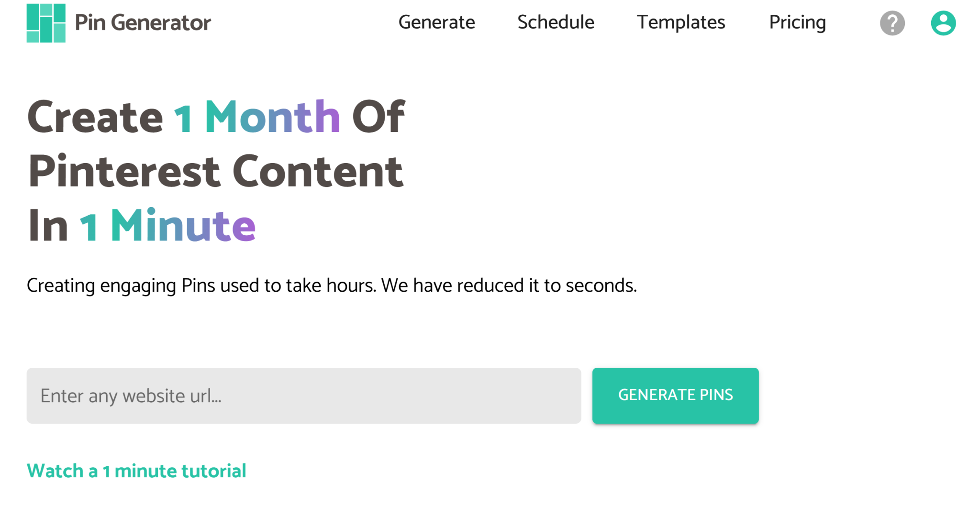This screenshot has height=515, width=980.
Task: Go to the Generate menu item
Action: click(436, 22)
